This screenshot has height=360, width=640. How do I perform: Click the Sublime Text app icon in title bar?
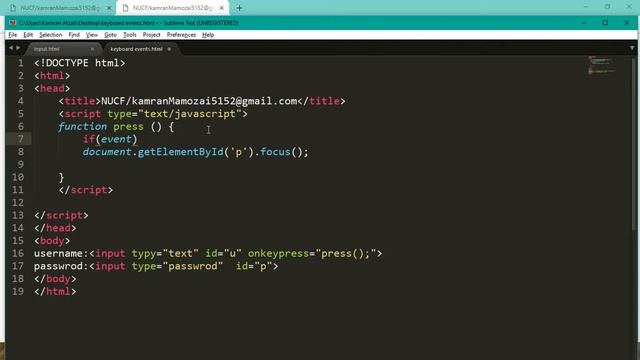tap(12, 23)
